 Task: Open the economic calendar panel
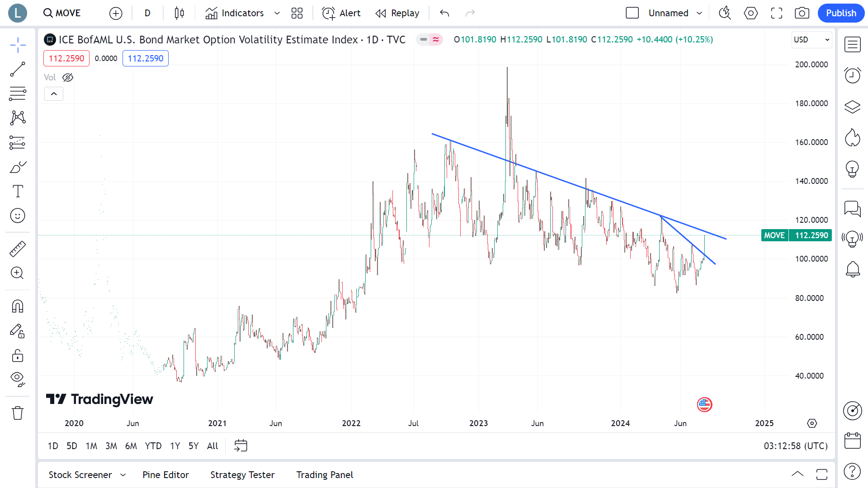pos(852,441)
